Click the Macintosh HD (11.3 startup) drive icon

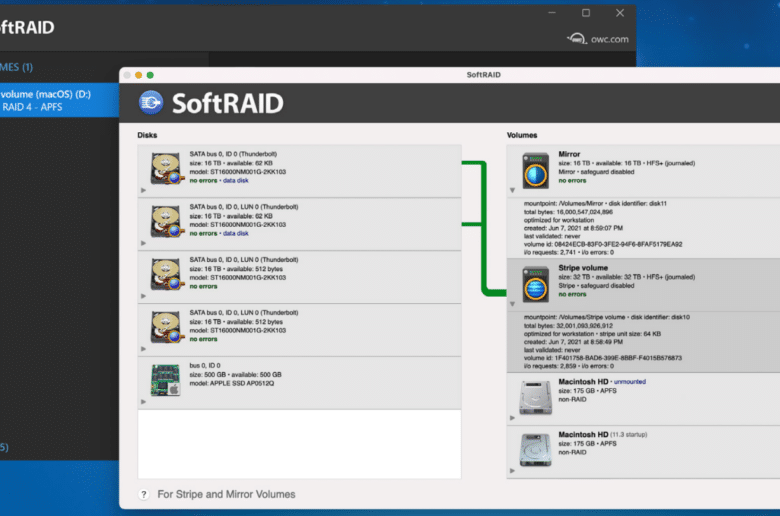point(535,450)
